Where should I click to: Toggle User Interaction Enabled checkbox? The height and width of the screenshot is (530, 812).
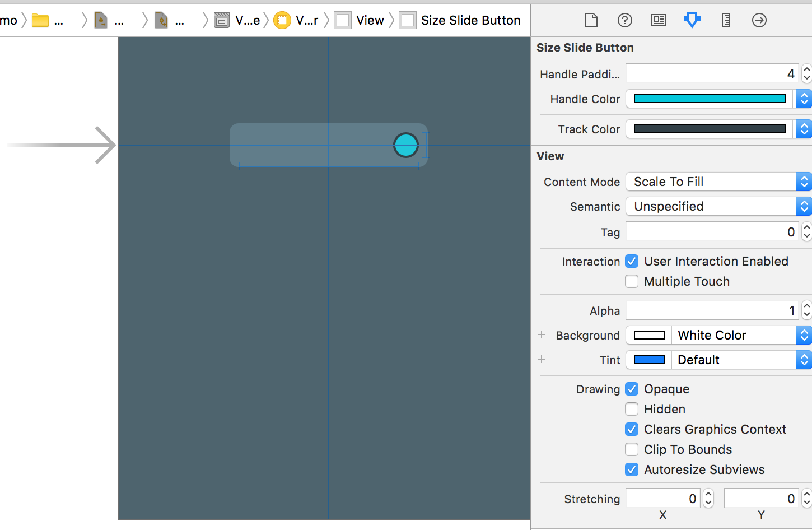(x=632, y=261)
